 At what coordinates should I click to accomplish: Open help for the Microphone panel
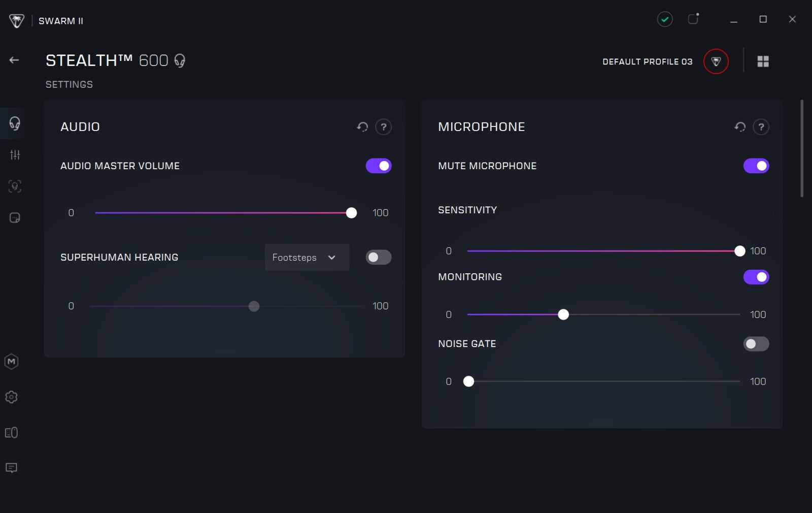[x=761, y=127]
